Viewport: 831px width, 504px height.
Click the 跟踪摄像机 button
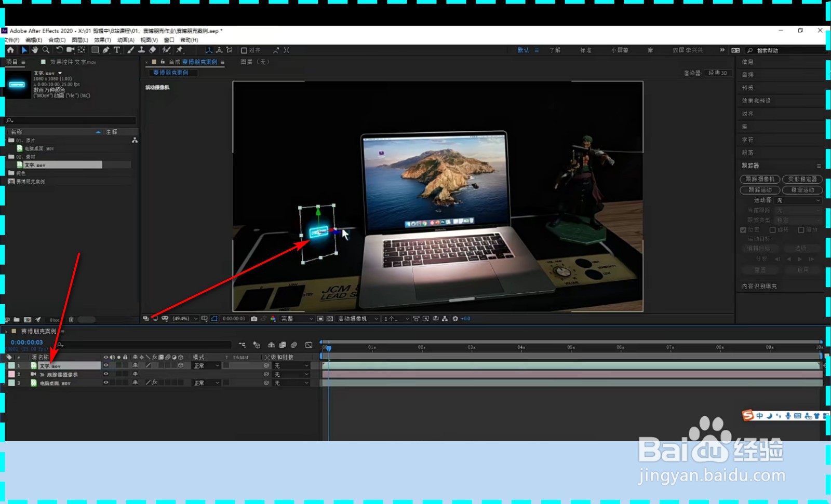(760, 179)
